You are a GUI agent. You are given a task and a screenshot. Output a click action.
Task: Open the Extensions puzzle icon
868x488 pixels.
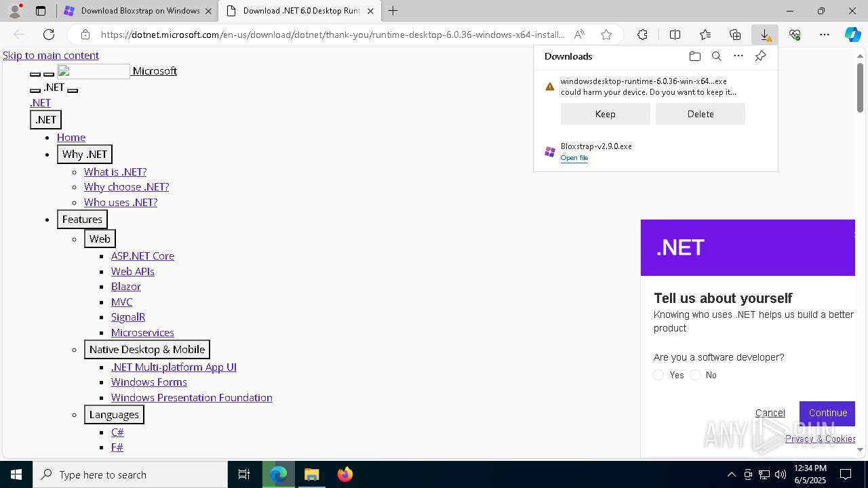(x=642, y=35)
